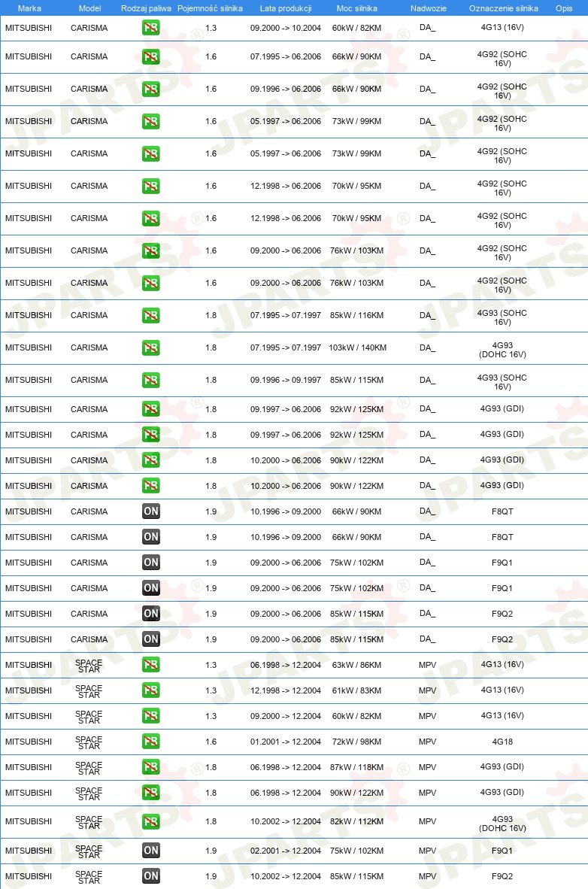588x889 pixels.
Task: Select the 61kW / 83KM power cell
Action: pos(356,690)
